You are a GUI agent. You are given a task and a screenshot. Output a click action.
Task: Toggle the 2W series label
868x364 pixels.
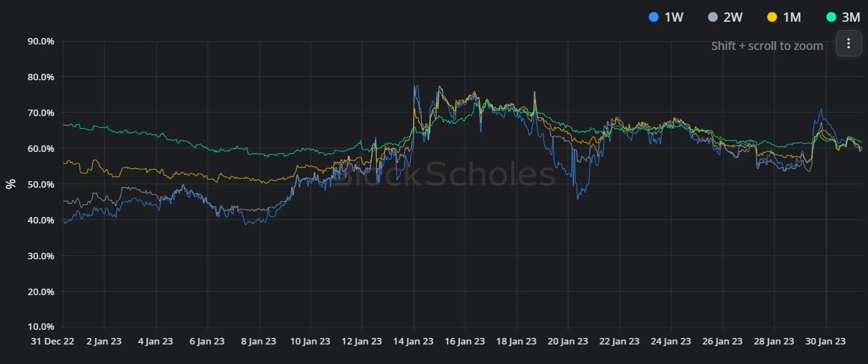[x=733, y=17]
